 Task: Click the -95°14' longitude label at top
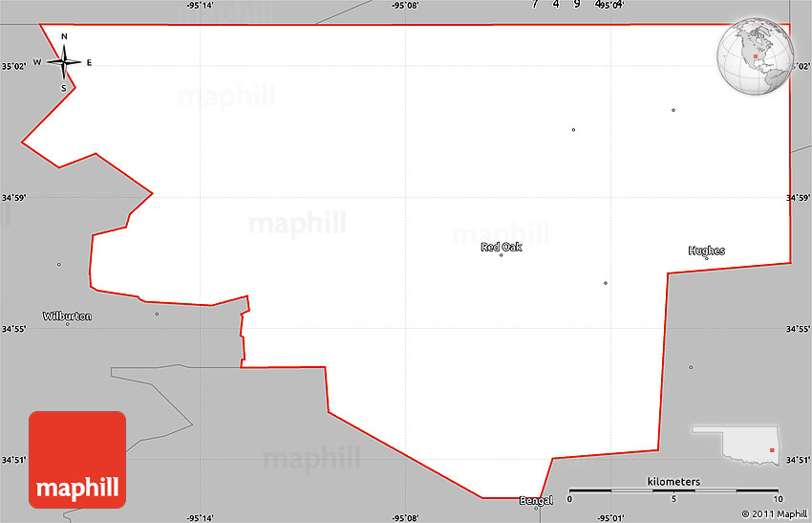(200, 6)
